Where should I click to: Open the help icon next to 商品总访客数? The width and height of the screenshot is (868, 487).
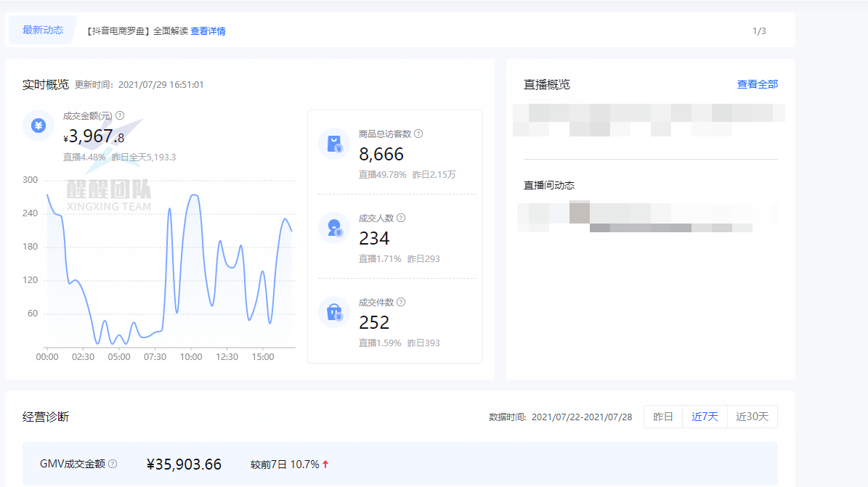click(420, 134)
